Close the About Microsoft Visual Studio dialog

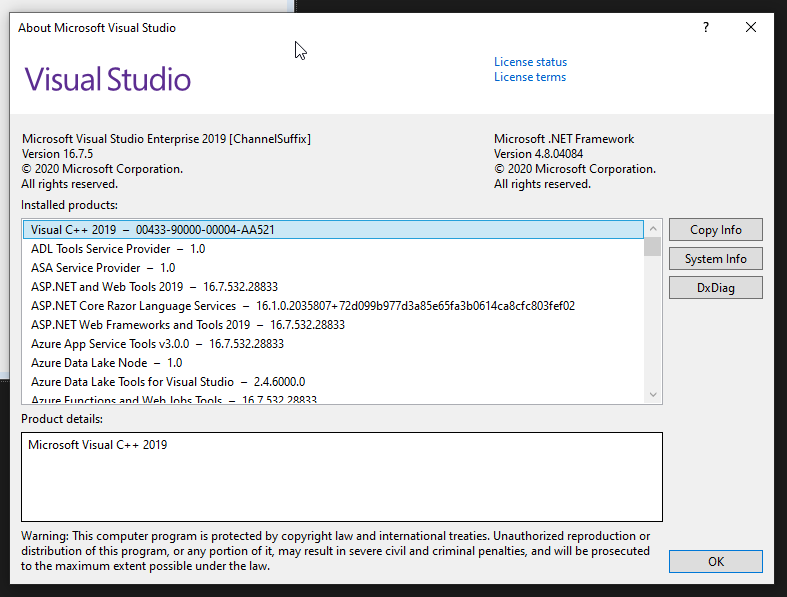click(750, 27)
